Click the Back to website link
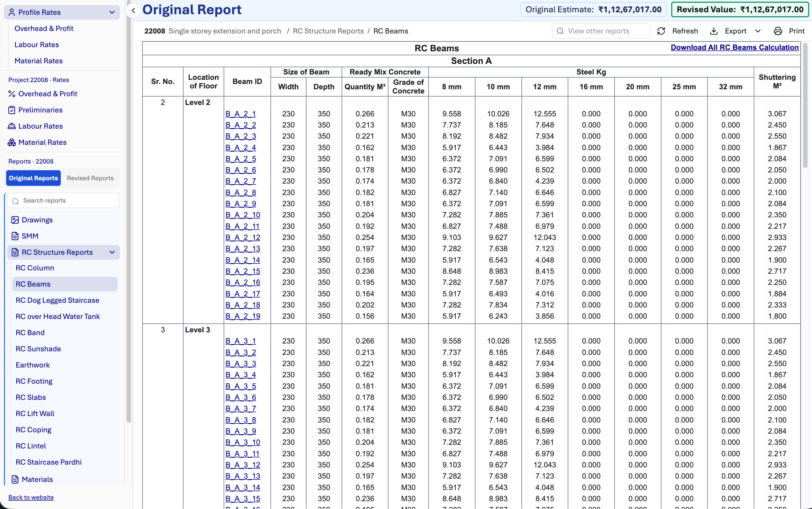Screen dimensions: 812x509 coord(31,497)
